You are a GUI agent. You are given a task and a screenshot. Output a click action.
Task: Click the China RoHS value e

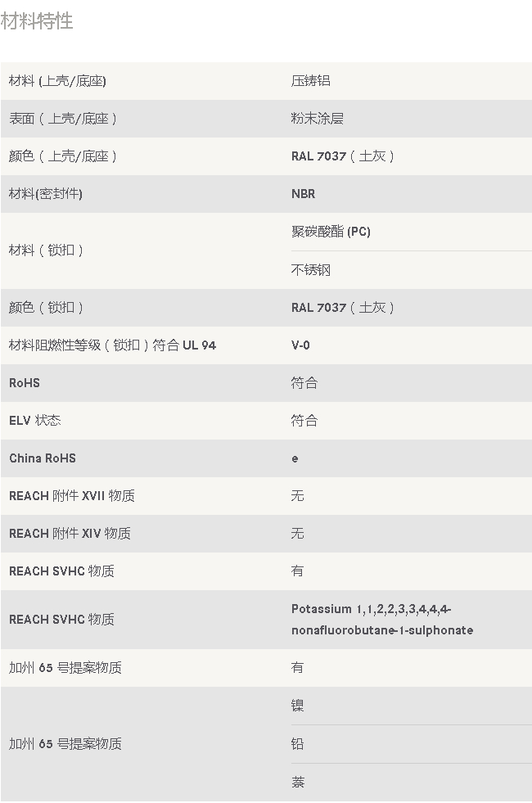point(295,459)
